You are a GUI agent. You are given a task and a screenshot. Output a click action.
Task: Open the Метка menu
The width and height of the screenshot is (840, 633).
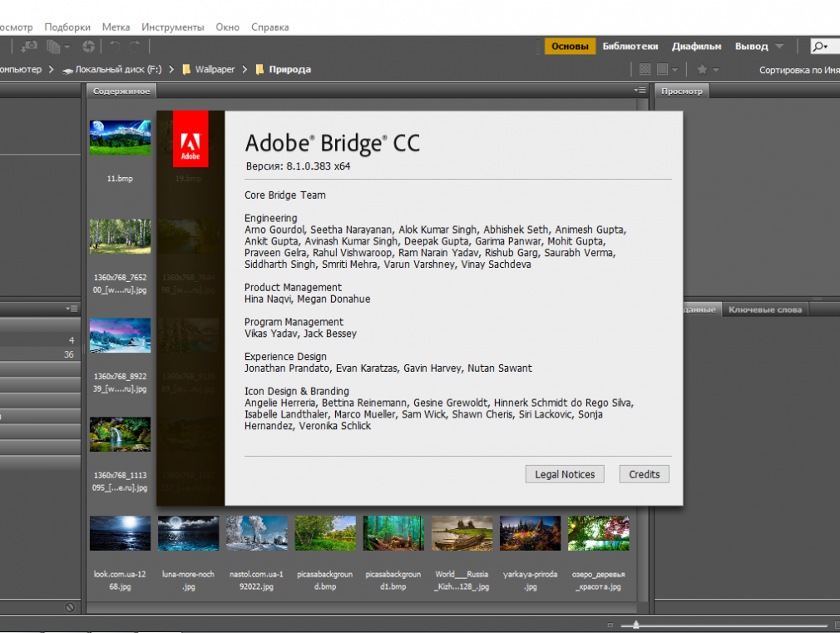click(x=116, y=27)
